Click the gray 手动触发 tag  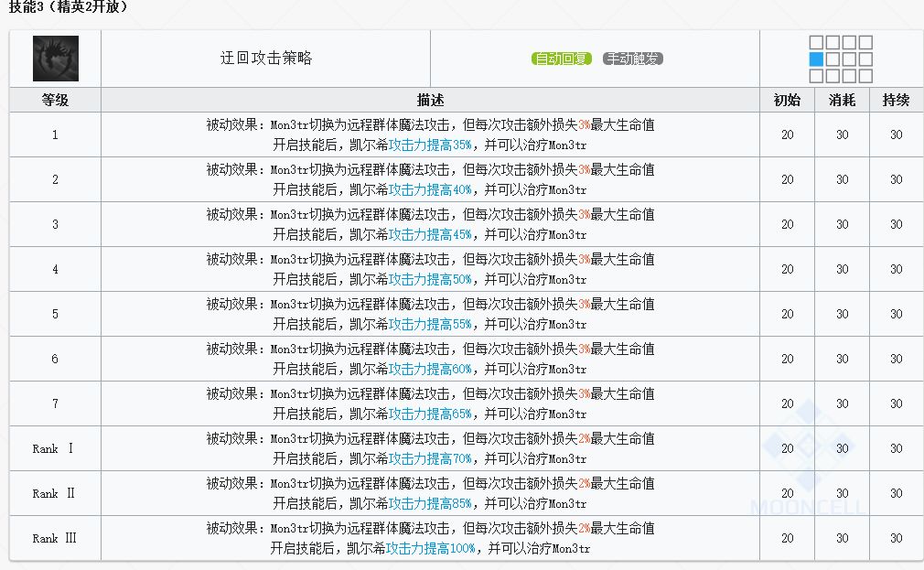[x=633, y=59]
